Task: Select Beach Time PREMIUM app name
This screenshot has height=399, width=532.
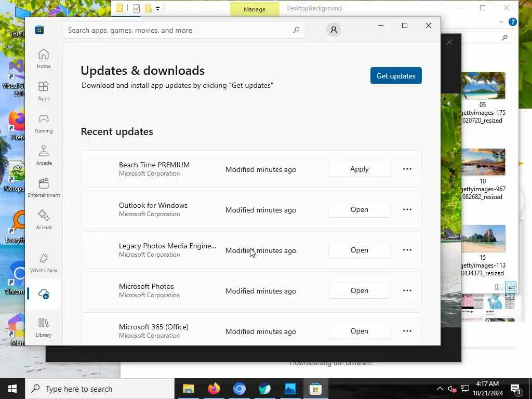Action: [x=154, y=165]
